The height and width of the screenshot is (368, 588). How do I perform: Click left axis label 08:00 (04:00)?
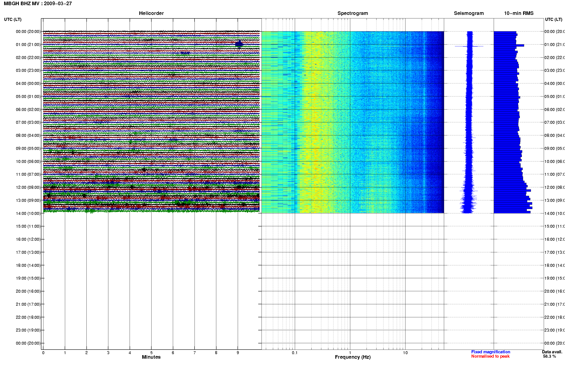pos(28,136)
